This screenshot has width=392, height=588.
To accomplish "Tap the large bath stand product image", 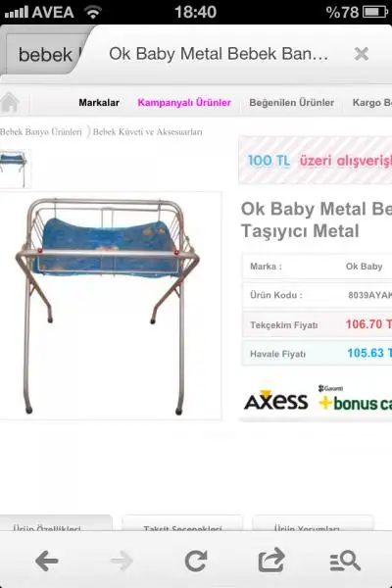I will click(x=111, y=306).
